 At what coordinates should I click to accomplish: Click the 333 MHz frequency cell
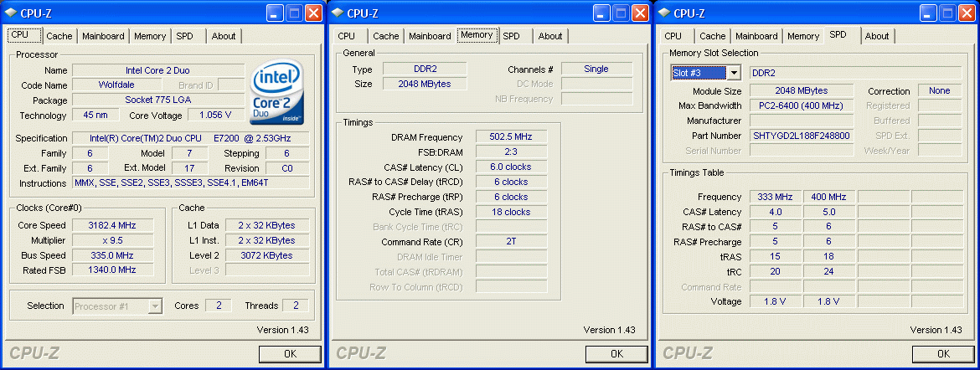[775, 197]
